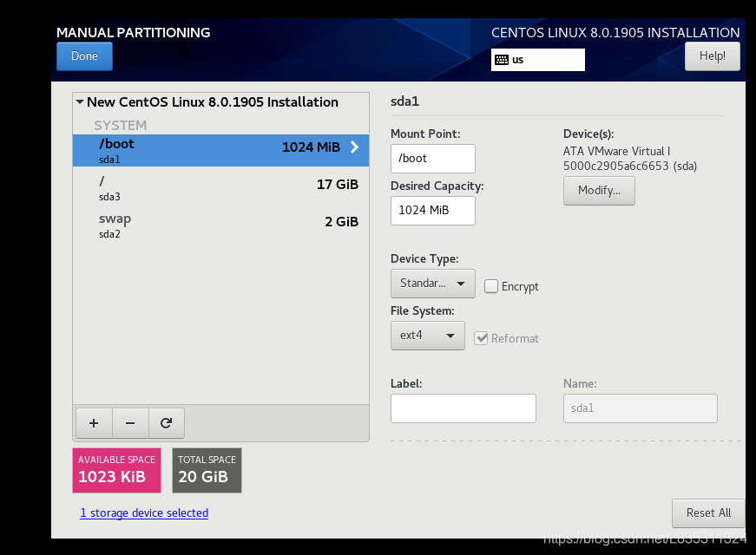Viewport: 756px width, 555px height.
Task: Click the SYSTEM section heading
Action: (120, 125)
